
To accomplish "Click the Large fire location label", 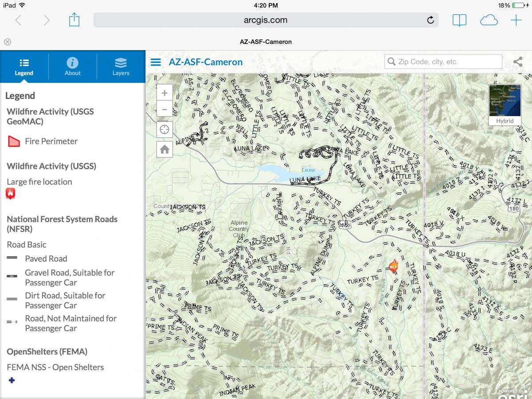I will click(39, 182).
